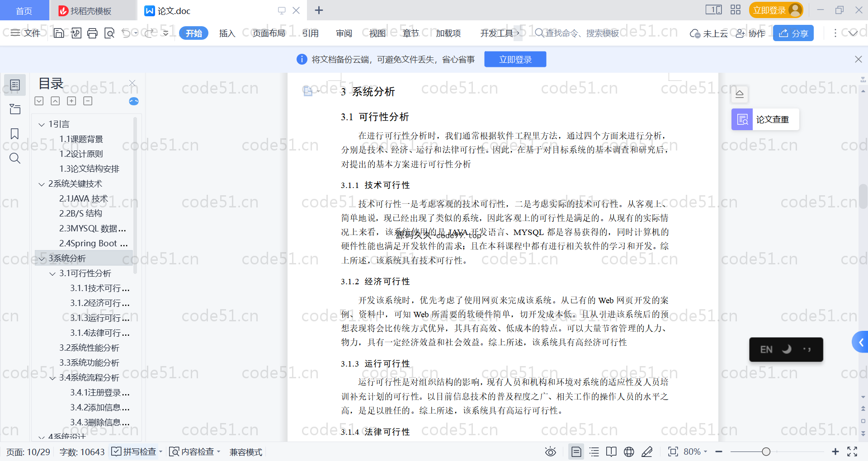Expand all outline levels icon
This screenshot has height=461, width=868.
click(x=39, y=101)
